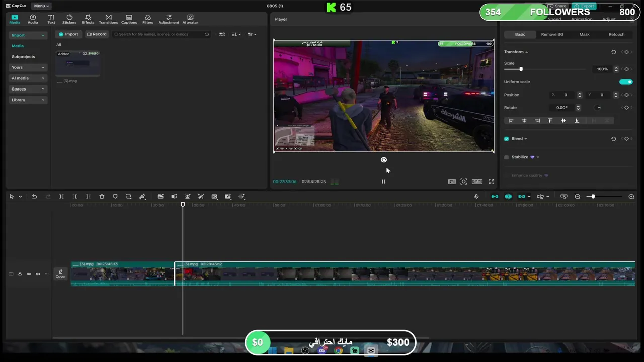Click the preview zoom focus icon
The image size is (644, 362).
(464, 182)
